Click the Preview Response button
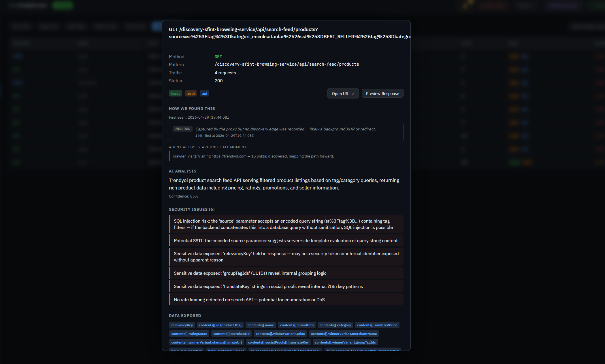This screenshot has height=364, width=605. point(382,94)
